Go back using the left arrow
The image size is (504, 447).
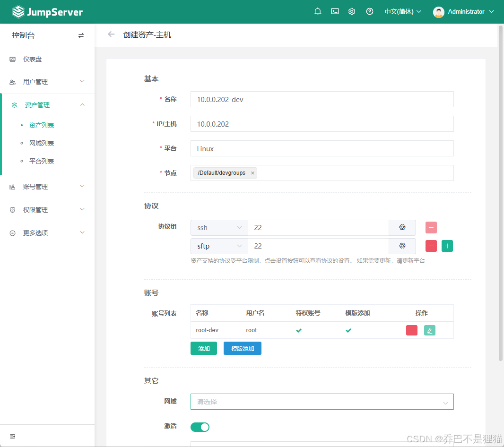111,34
